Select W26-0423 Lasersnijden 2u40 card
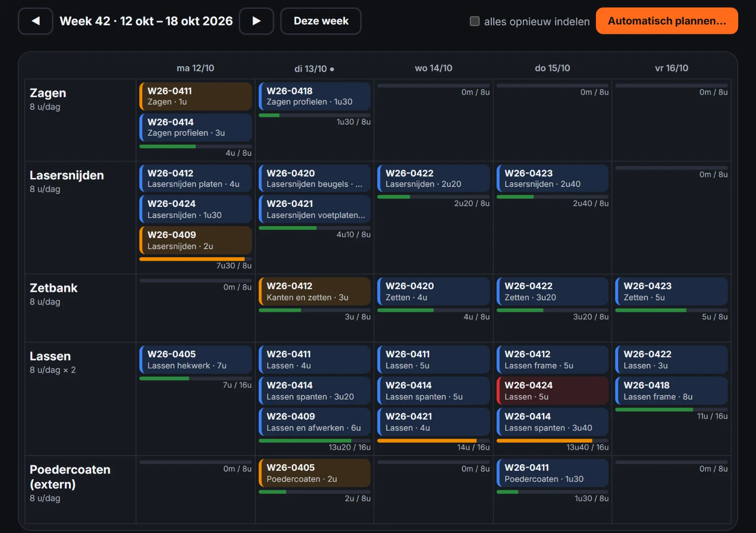756x533 pixels. (552, 178)
